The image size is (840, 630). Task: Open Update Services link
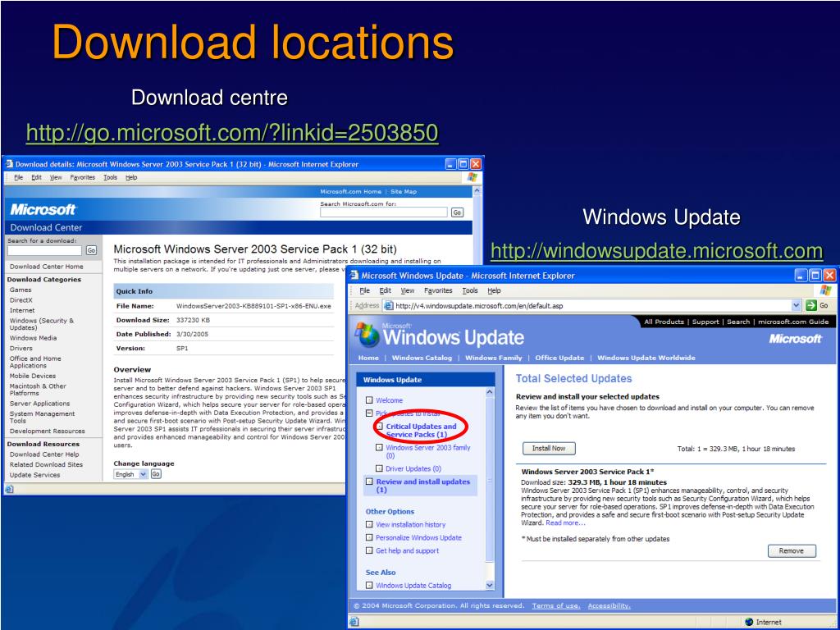pos(34,475)
